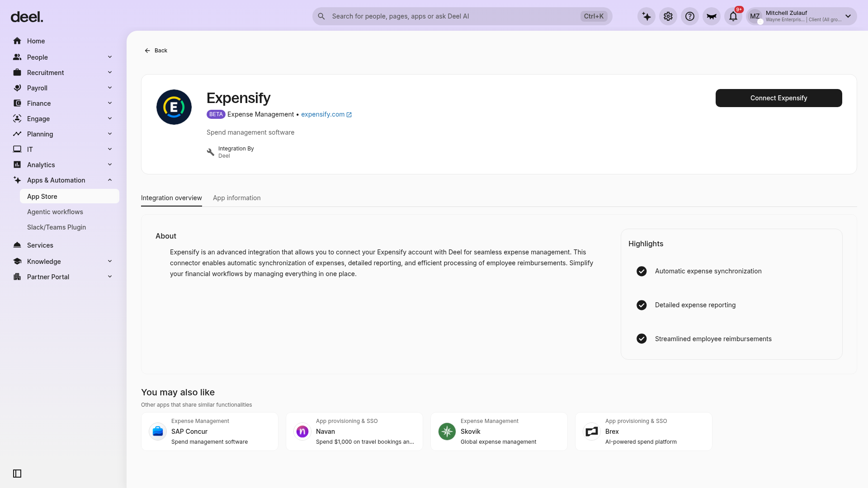868x488 pixels.
Task: Toggle the hide-values eye icon
Action: (712, 16)
